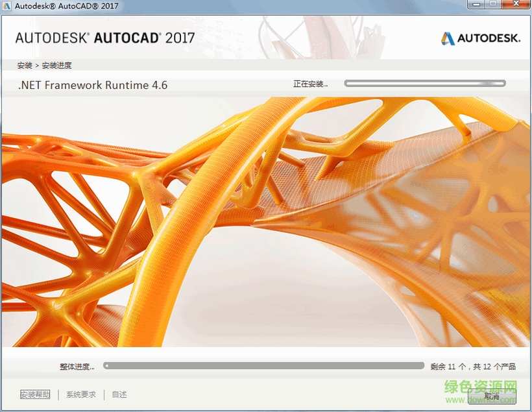532x412 pixels.
Task: Click the AUTODESK AUTOCAD 2017 banner text
Action: (103, 38)
